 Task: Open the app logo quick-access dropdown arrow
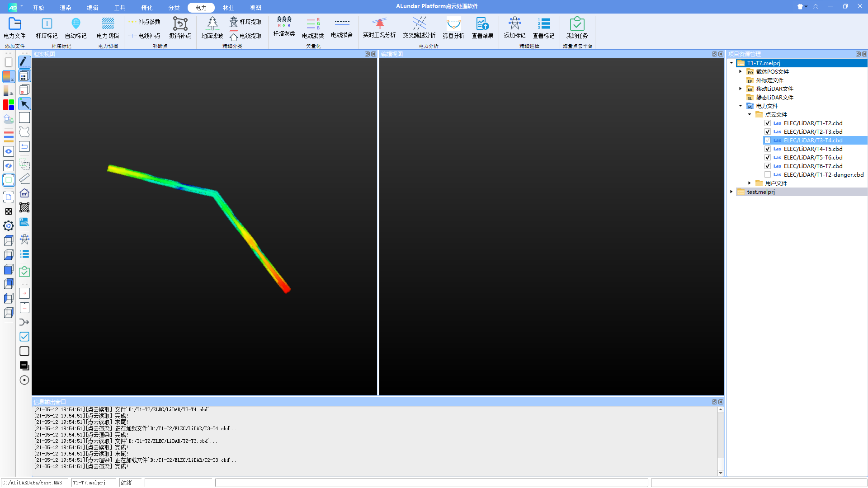22,7
